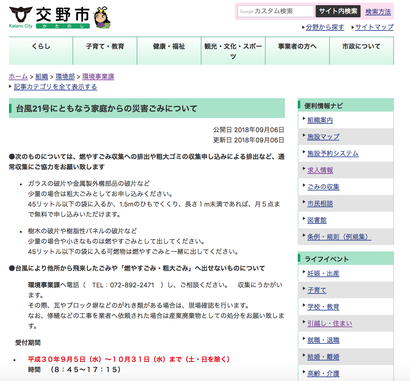Open 子育て life event link

[317, 290]
